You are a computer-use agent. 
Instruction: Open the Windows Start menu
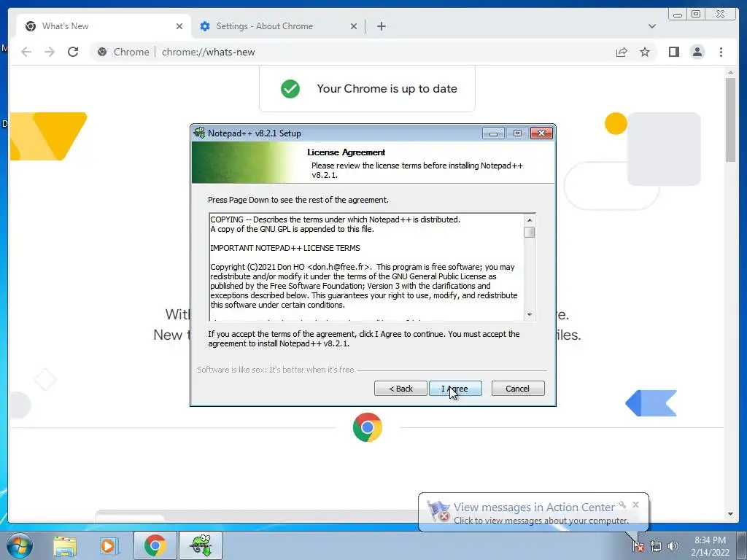click(19, 545)
